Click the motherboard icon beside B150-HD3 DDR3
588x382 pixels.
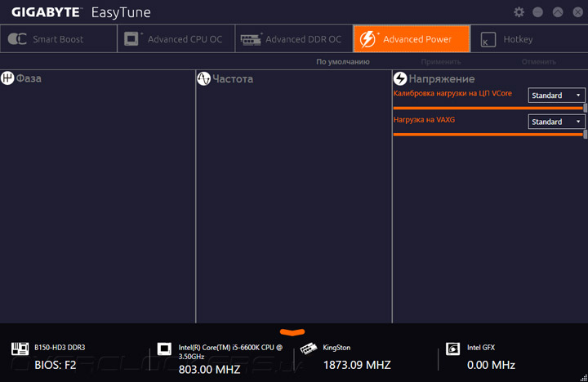click(20, 349)
